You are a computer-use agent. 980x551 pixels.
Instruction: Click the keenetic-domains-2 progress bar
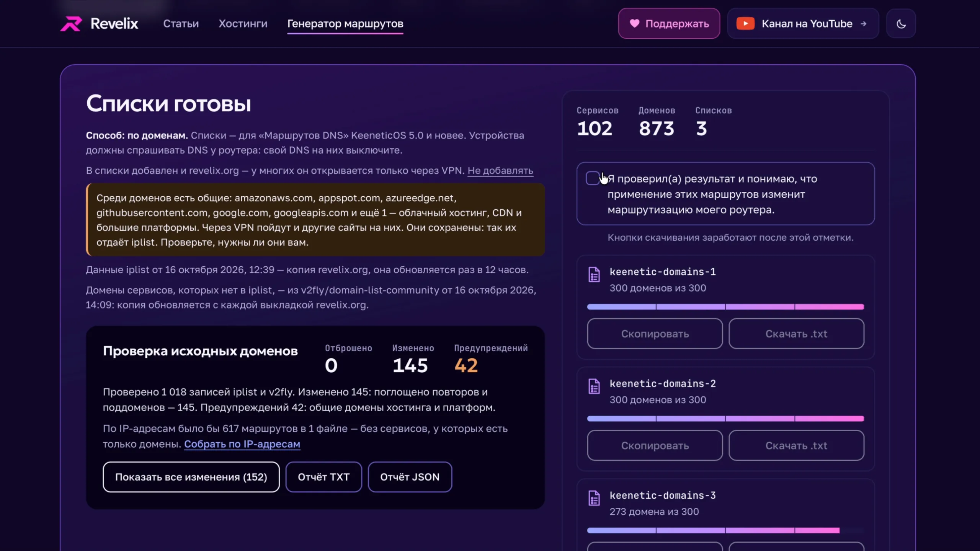tap(725, 419)
